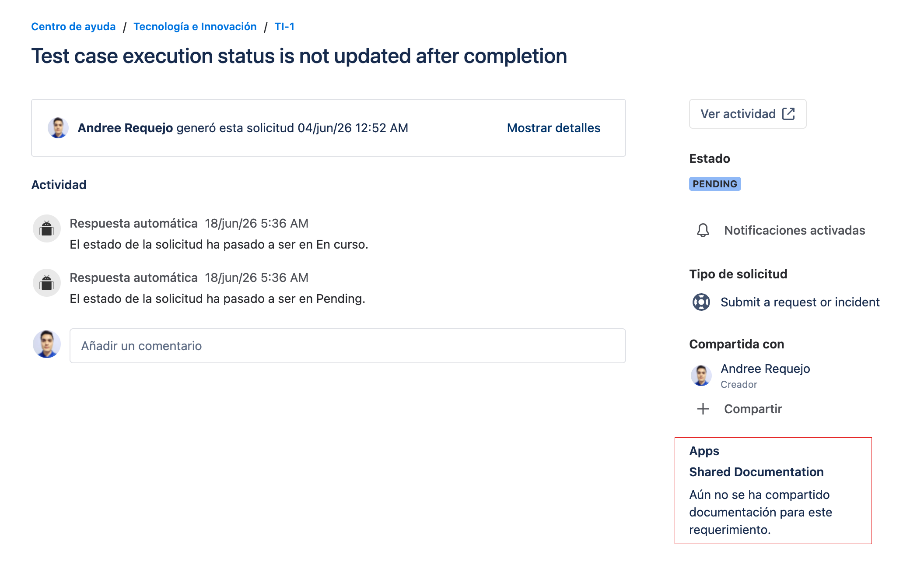Screen dimensions: 924x562
Task: Click Andree Requejo avatar in request header
Action: click(x=58, y=128)
